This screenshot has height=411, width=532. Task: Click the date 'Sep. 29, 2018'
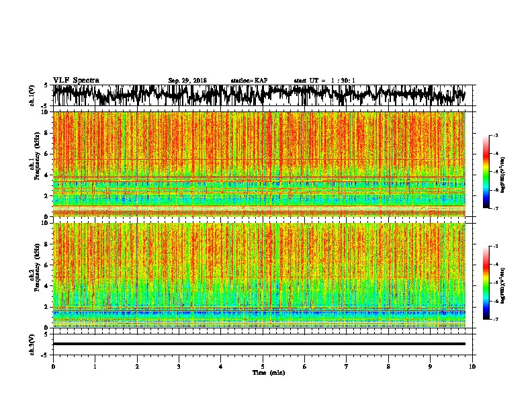[x=187, y=81]
